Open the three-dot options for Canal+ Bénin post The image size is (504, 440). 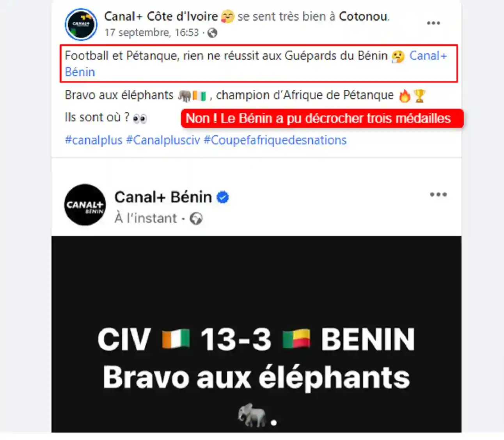438,195
